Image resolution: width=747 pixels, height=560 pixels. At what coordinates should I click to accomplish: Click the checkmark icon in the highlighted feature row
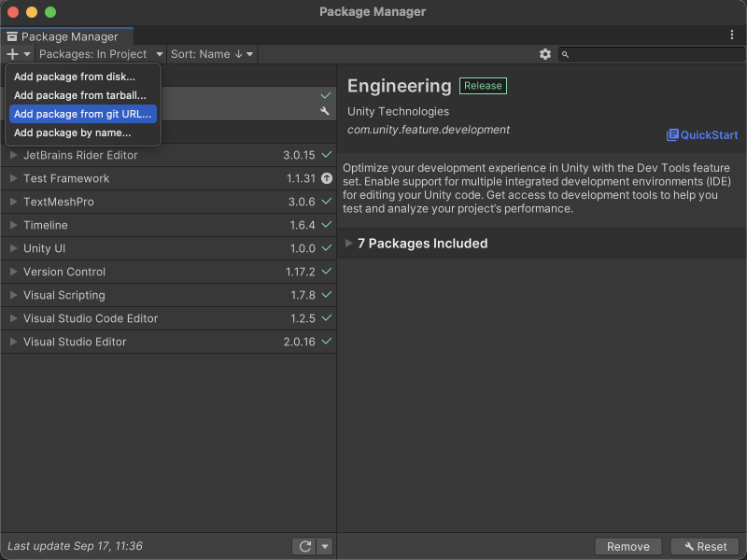click(x=325, y=96)
